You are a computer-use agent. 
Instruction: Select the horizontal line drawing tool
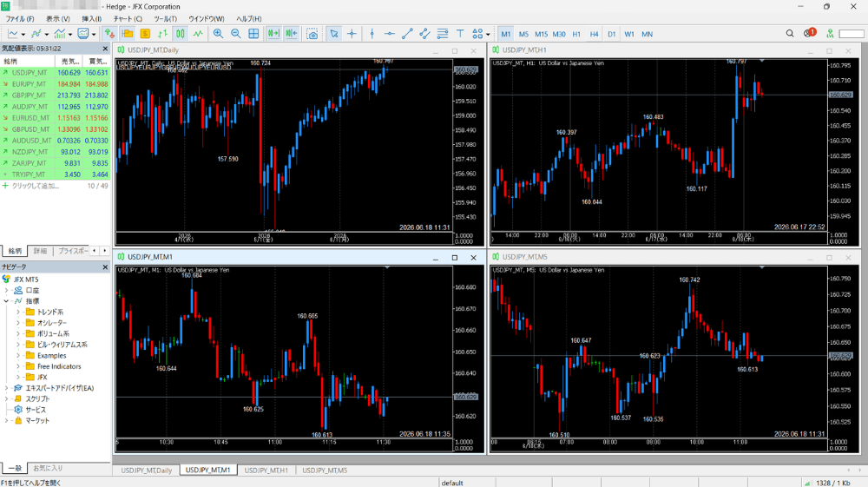click(x=390, y=34)
